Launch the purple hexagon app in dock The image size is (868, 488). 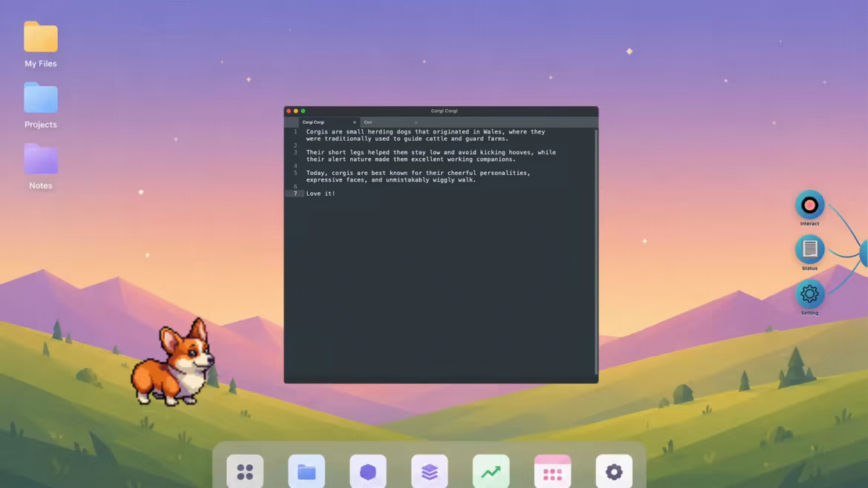point(368,472)
